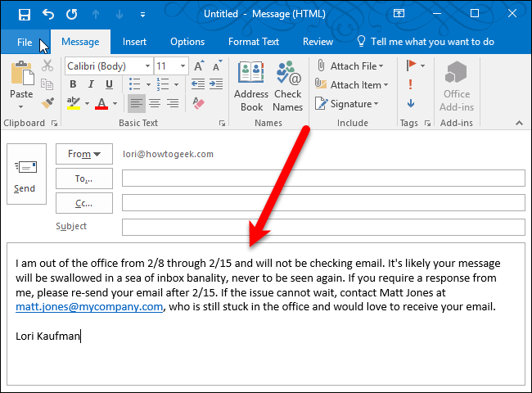Screen dimensions: 532x393
Task: Mark message as Low Importance
Action: [411, 103]
